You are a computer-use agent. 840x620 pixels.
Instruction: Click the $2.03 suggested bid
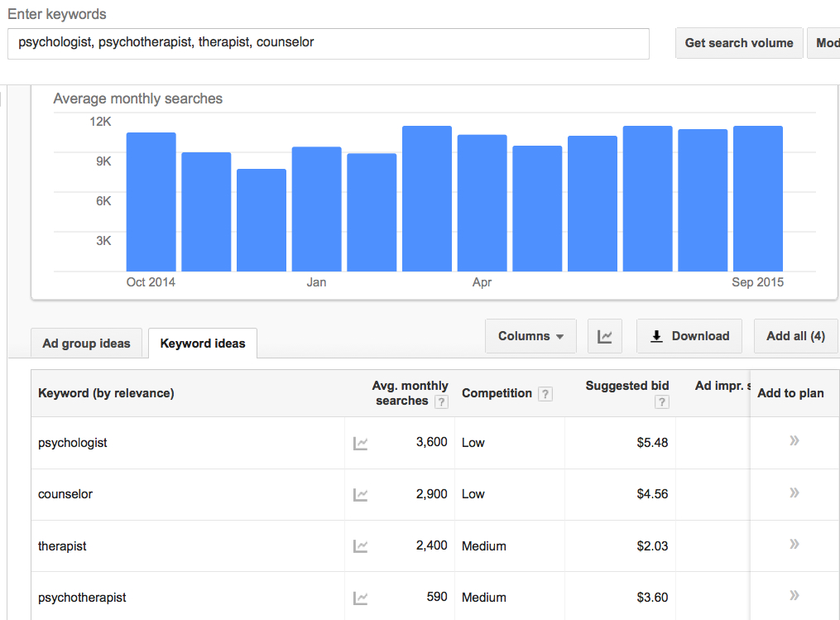pyautogui.click(x=652, y=546)
